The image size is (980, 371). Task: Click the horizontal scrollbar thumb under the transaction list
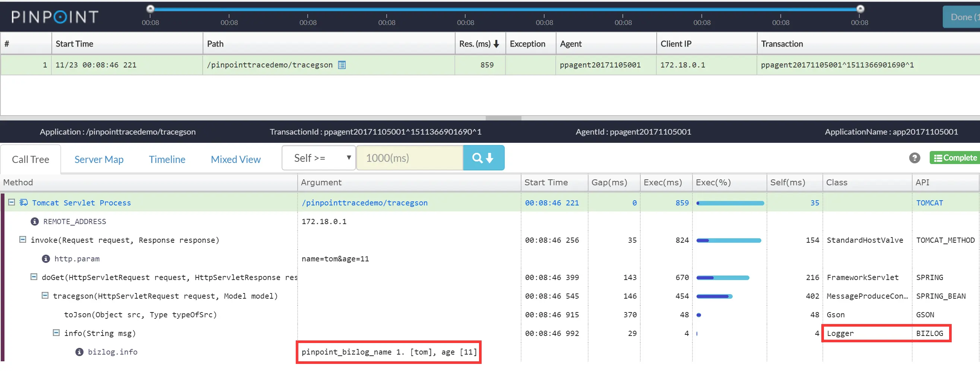(x=503, y=118)
